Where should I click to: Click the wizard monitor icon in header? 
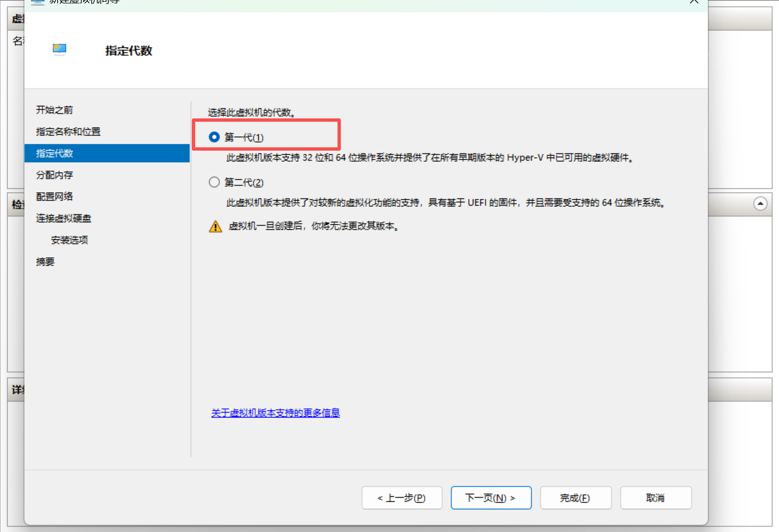point(59,49)
